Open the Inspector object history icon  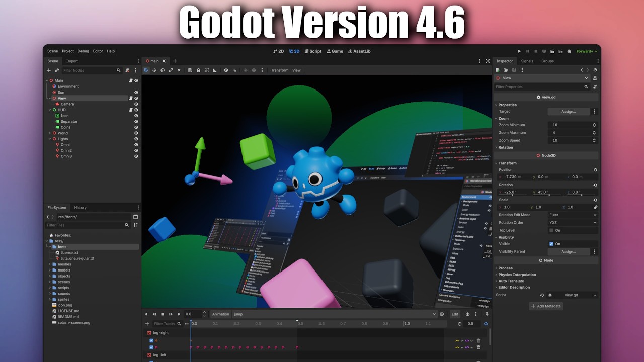[595, 70]
